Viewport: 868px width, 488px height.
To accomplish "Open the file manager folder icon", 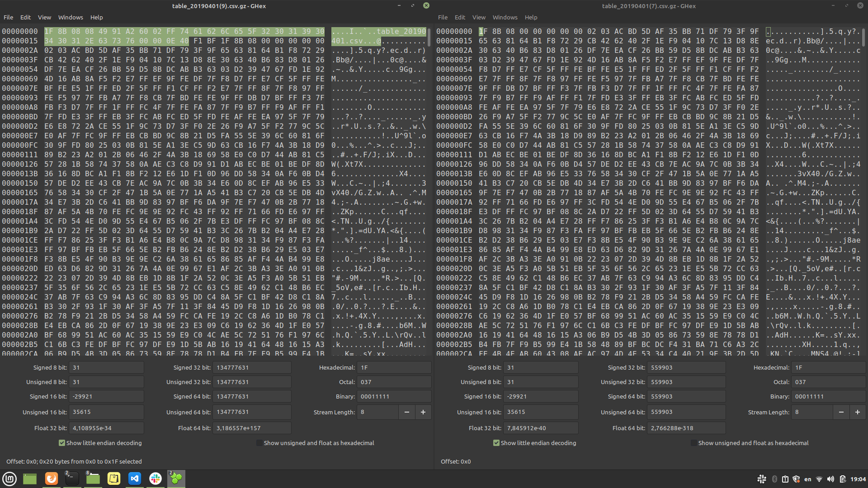I will coord(92,479).
